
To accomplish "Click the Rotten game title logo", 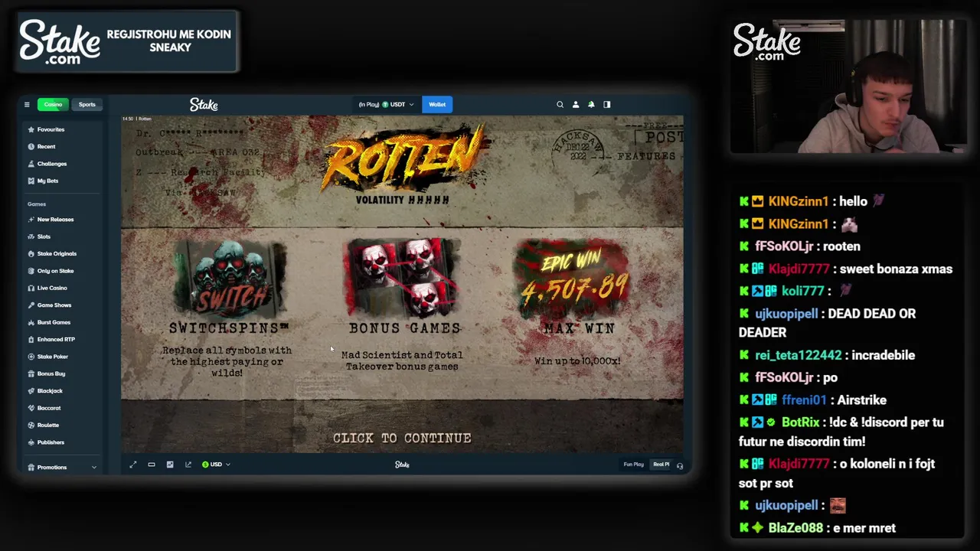I will pos(403,158).
